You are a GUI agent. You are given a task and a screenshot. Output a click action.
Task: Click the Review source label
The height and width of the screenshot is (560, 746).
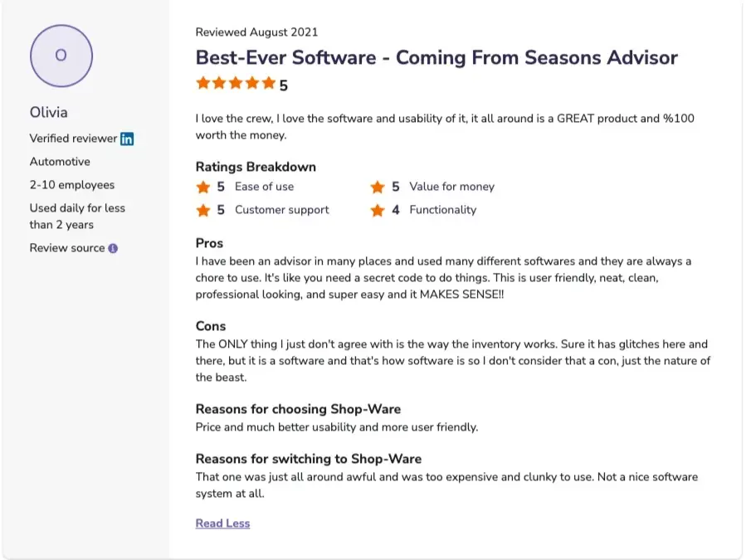click(67, 248)
